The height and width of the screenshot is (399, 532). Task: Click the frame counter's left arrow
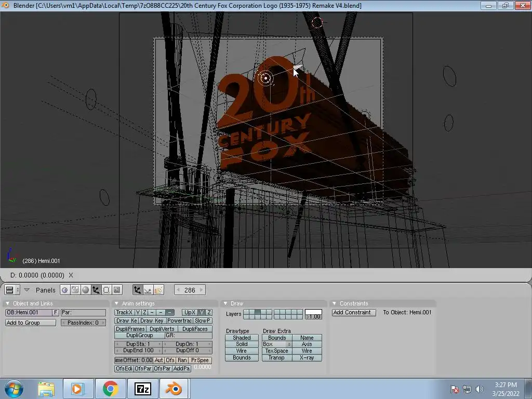point(178,290)
